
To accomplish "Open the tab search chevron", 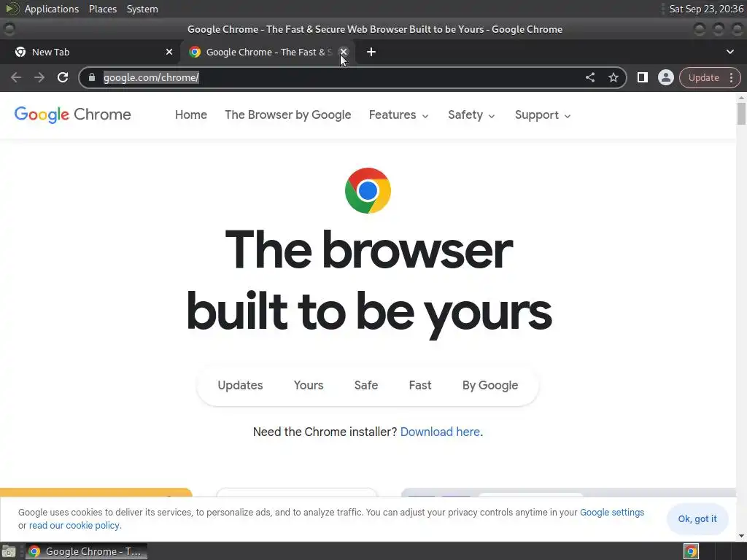I will coord(729,52).
